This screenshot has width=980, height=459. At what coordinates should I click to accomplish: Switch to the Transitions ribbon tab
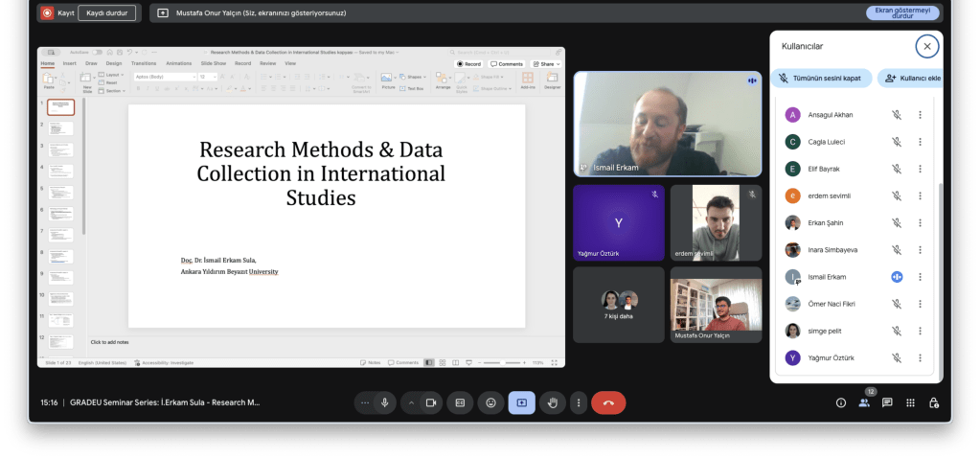tap(143, 63)
